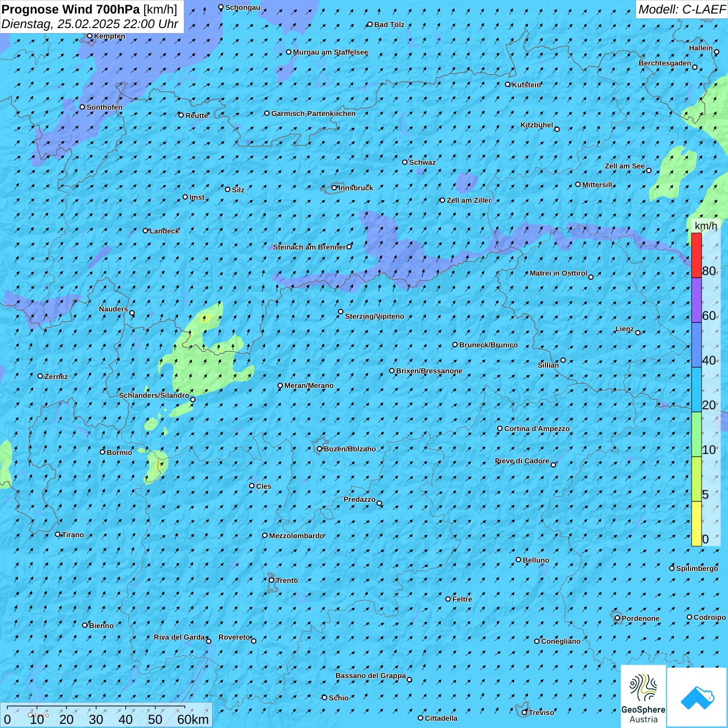
Task: Click the Pordenone location marker
Action: coord(617,618)
